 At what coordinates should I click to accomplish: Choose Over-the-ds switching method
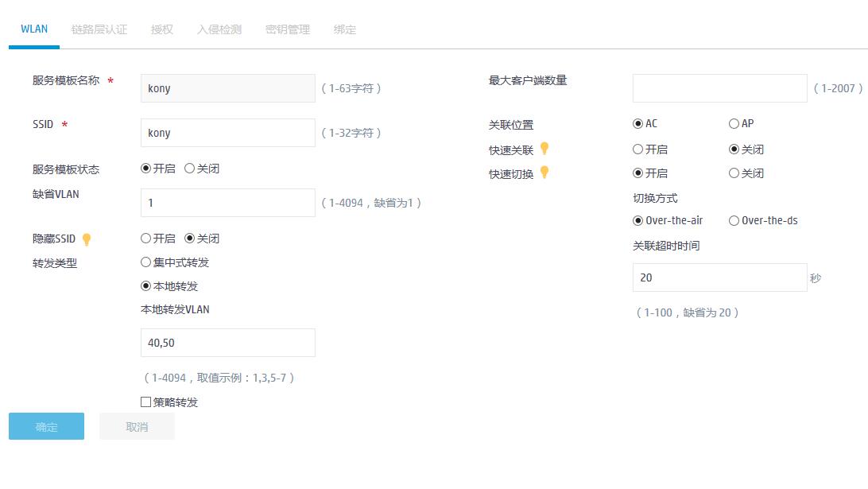click(734, 221)
